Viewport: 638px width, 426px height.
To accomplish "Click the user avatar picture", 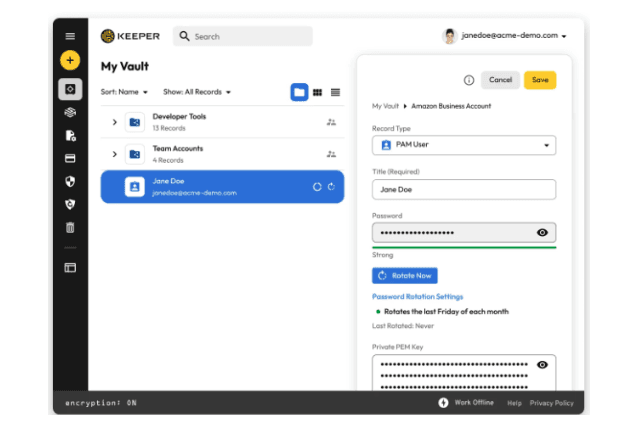I will [450, 36].
